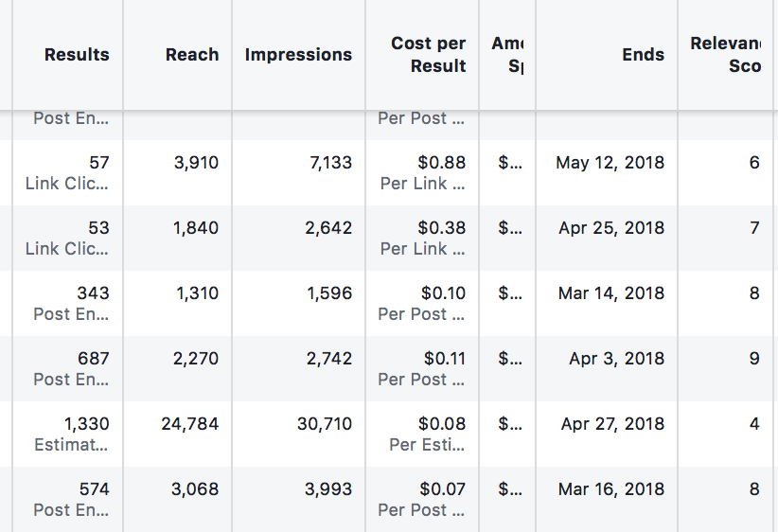
Task: Click the Apr 27, 2018 end date
Action: pyautogui.click(x=612, y=424)
